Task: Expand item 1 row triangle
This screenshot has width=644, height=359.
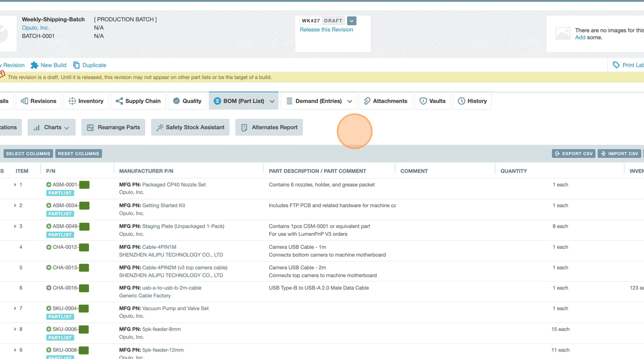Action: pyautogui.click(x=15, y=185)
